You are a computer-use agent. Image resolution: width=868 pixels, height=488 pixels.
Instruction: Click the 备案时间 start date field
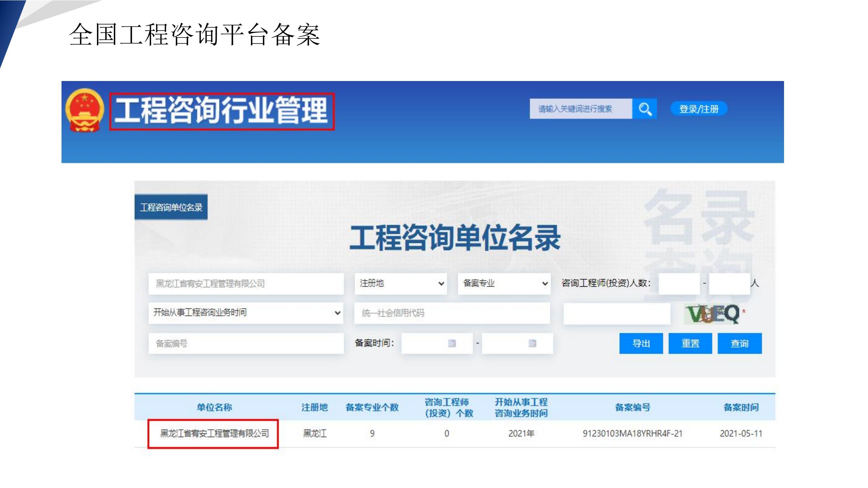437,344
